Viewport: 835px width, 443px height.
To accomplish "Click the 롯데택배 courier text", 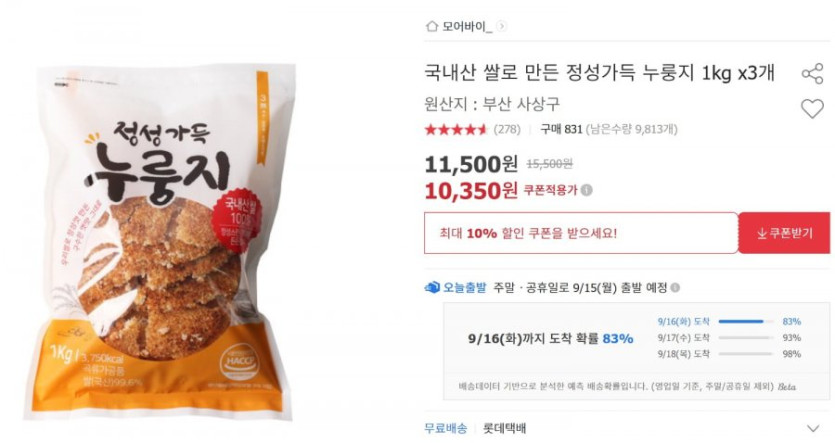I will (504, 428).
